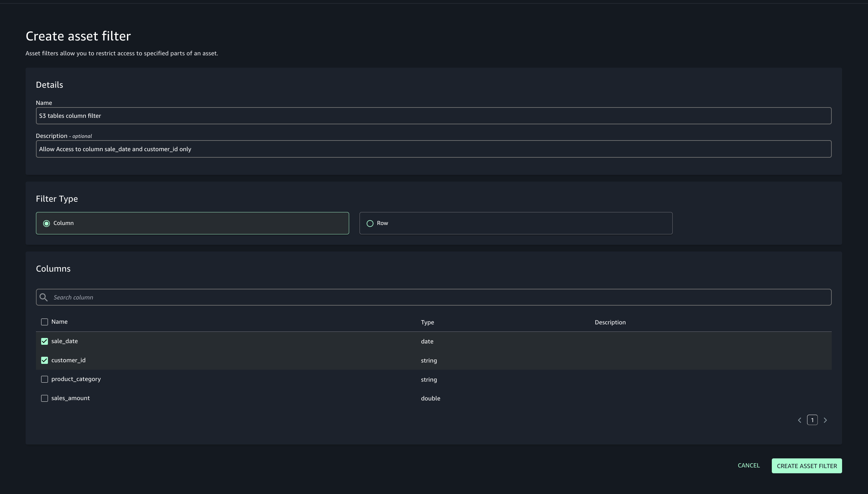Check the product_category column
The height and width of the screenshot is (494, 868).
pos(44,379)
